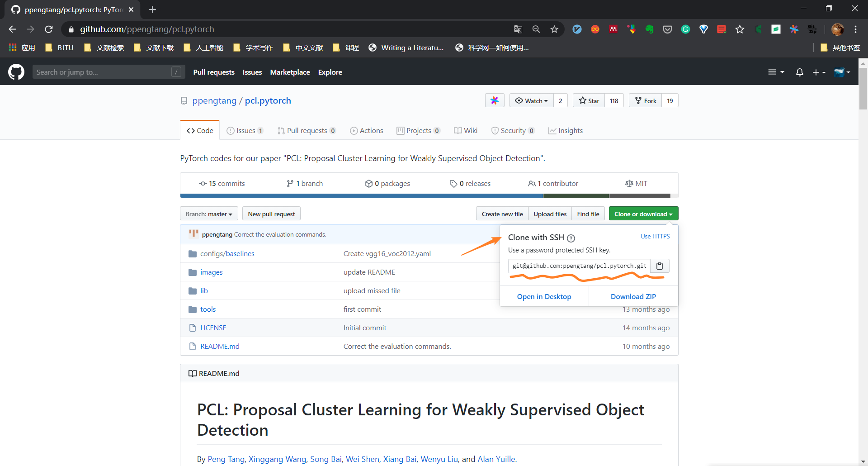Expand the hamburger list dropdown in header
The height and width of the screenshot is (466, 868).
click(x=776, y=72)
